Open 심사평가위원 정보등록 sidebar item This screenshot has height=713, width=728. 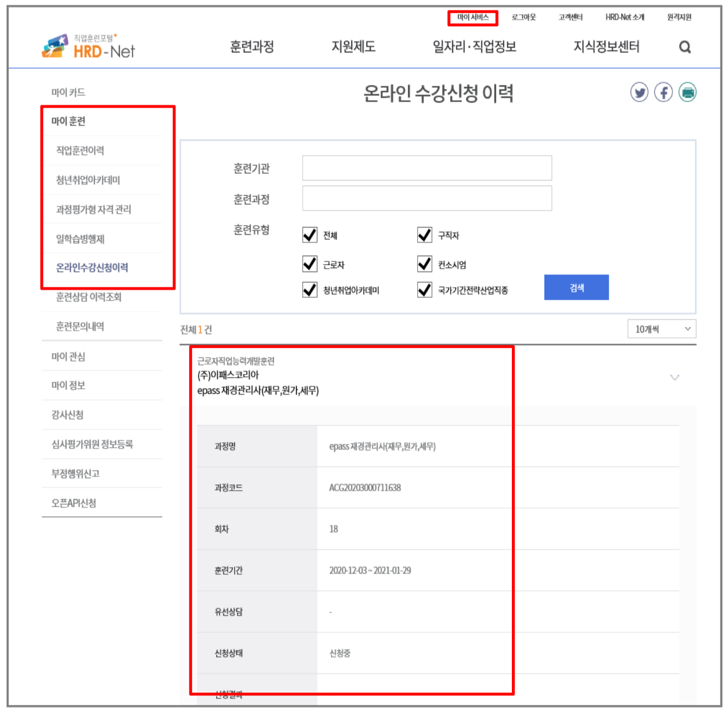coord(92,444)
